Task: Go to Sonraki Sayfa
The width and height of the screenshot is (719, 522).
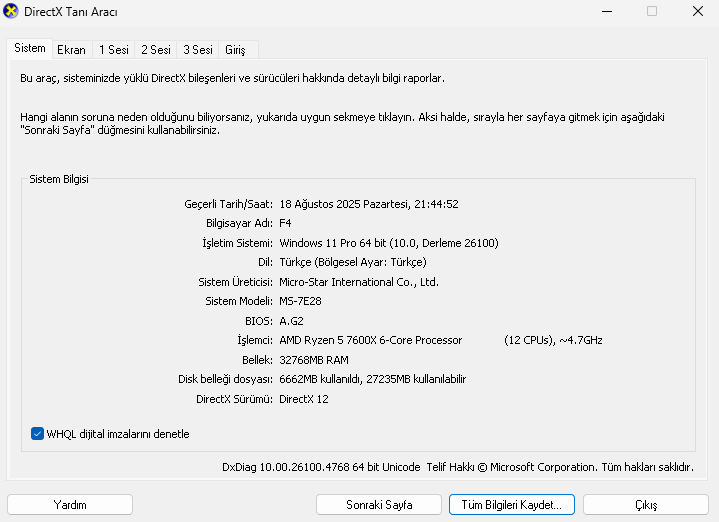Action: pyautogui.click(x=379, y=505)
